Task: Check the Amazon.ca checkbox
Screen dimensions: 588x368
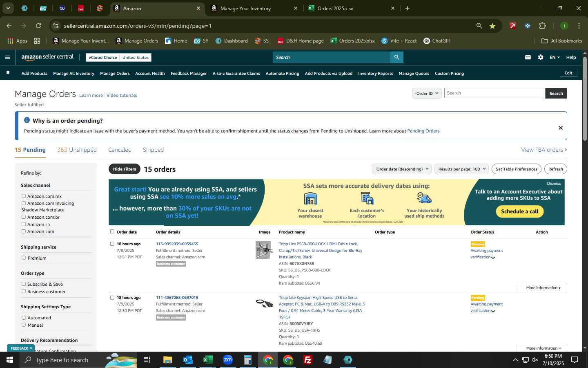Action: 24,224
